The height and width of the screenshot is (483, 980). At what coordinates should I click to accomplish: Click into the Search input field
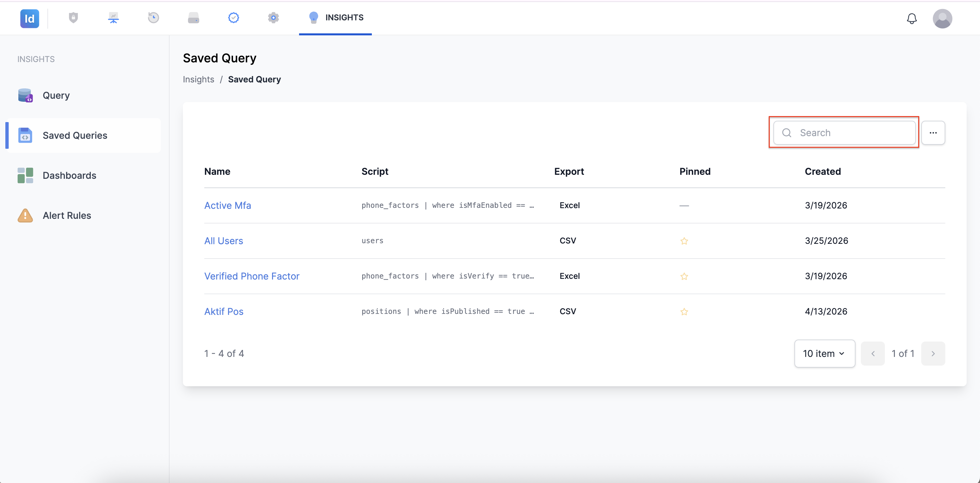(x=844, y=133)
